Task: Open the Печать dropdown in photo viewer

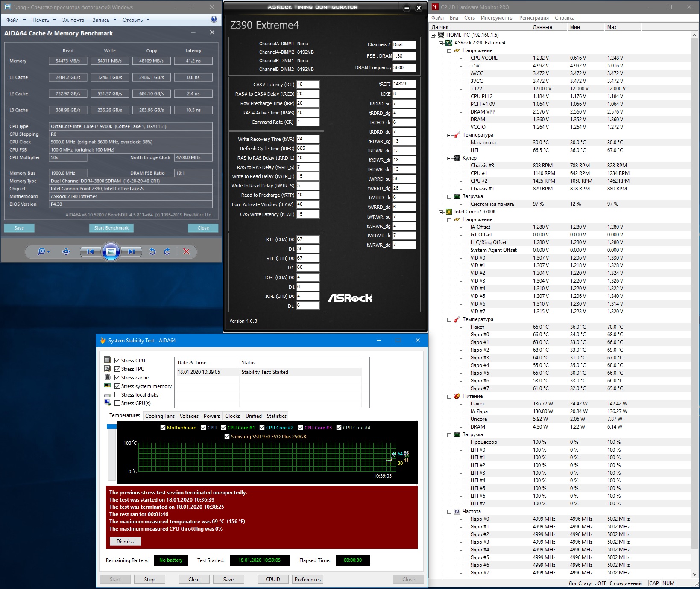Action: point(44,20)
